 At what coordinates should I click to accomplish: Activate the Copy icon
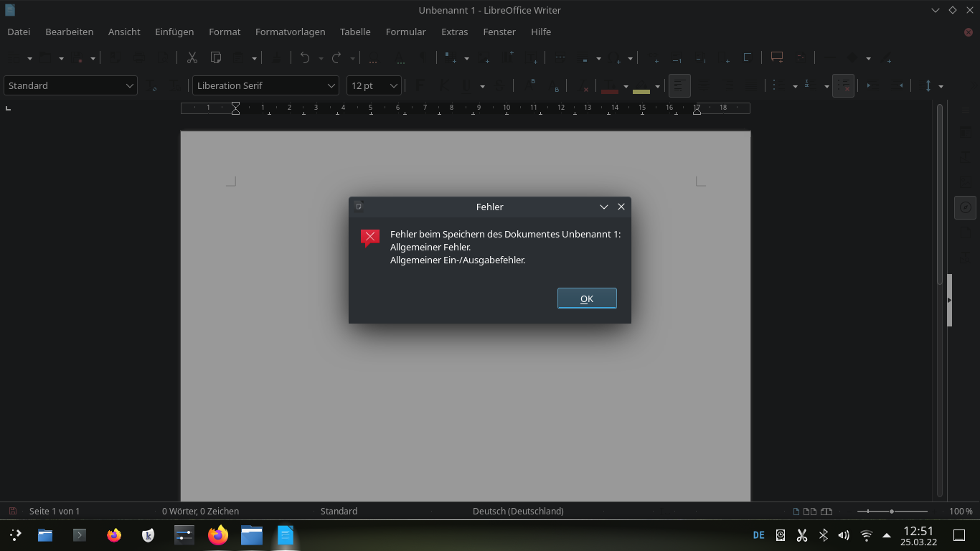pos(217,57)
